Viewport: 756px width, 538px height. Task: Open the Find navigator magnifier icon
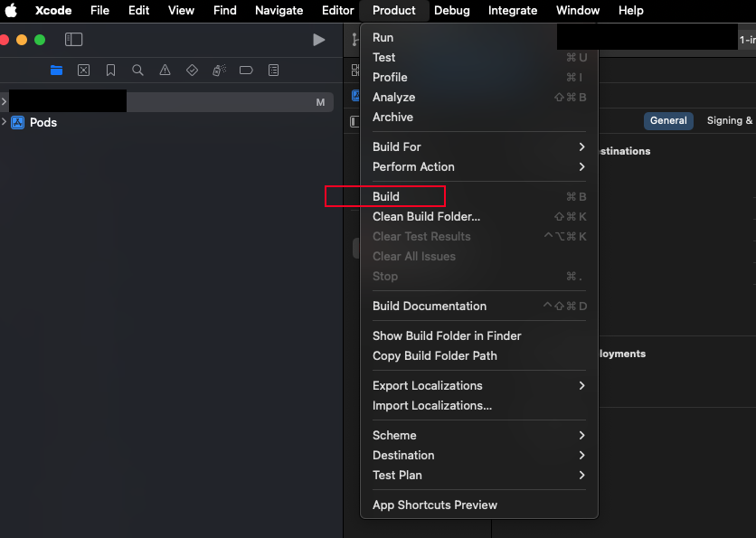[x=137, y=71]
